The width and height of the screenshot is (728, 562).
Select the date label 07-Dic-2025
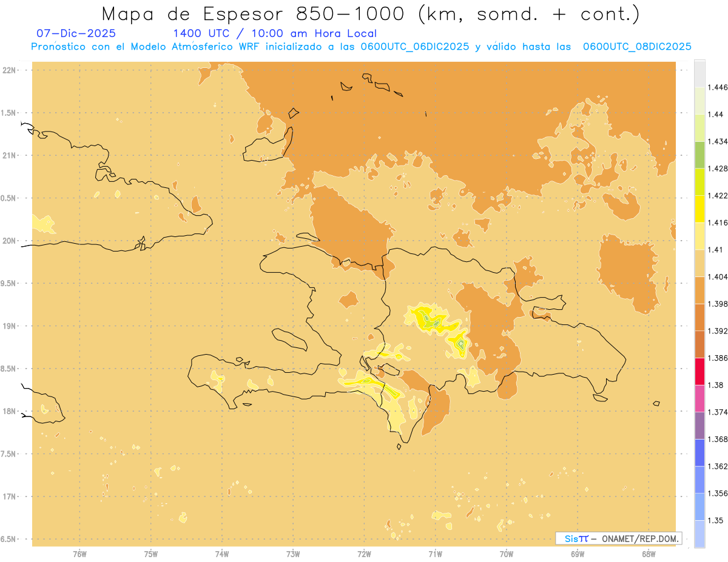coord(76,33)
